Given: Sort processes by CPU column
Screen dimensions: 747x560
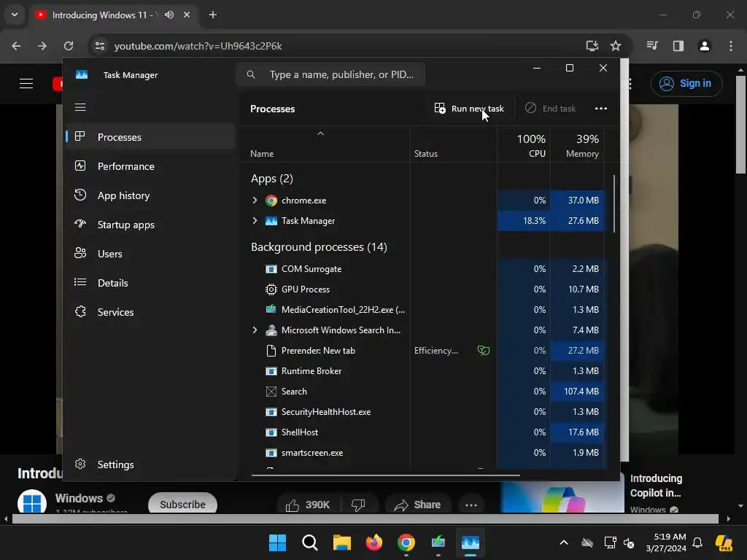Looking at the screenshot, I should point(524,145).
